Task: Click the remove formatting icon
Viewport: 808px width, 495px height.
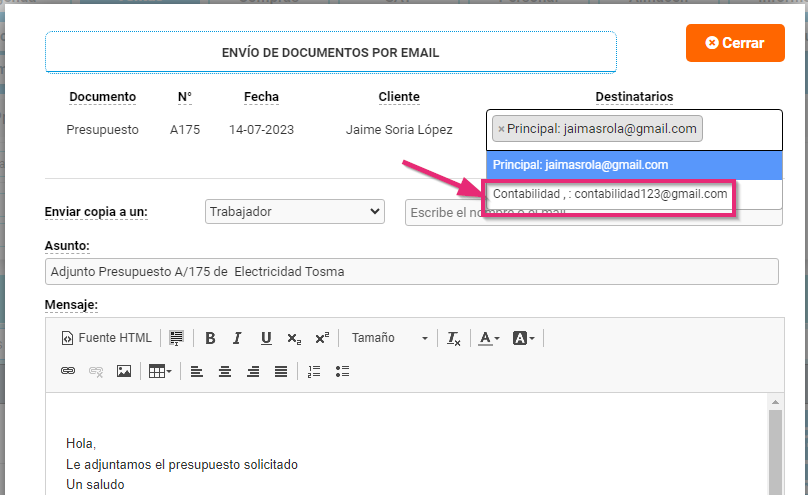Action: [x=453, y=338]
